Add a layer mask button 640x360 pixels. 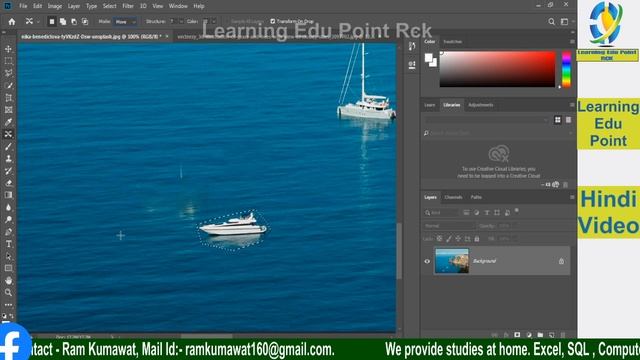pos(517,335)
